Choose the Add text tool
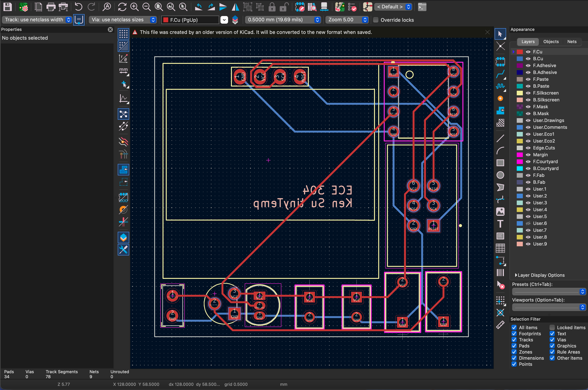The height and width of the screenshot is (390, 588). point(500,224)
